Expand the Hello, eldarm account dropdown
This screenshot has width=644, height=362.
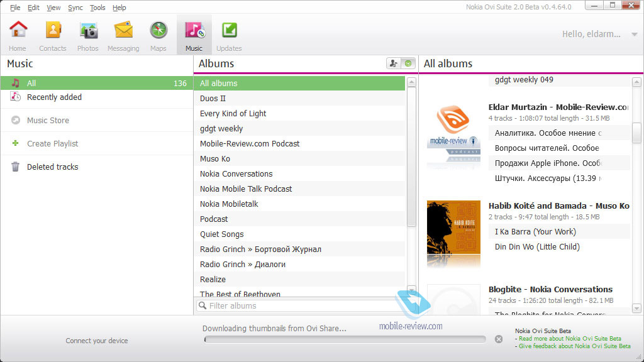click(x=634, y=35)
